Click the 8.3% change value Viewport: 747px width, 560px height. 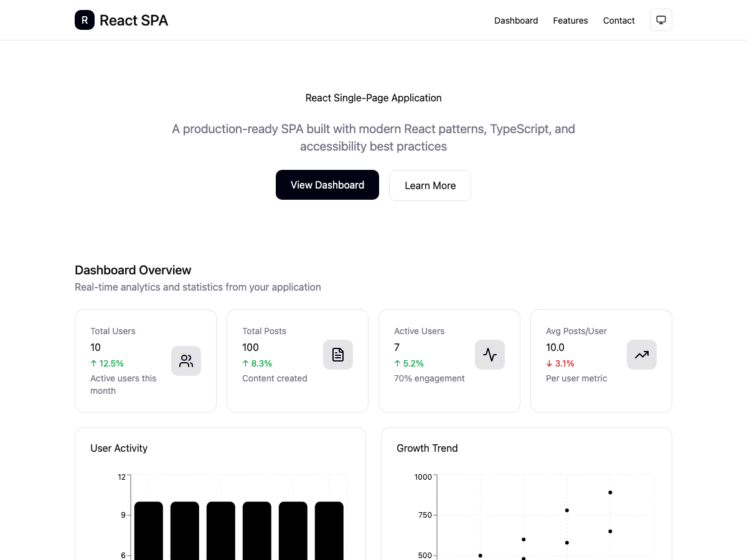click(x=261, y=363)
